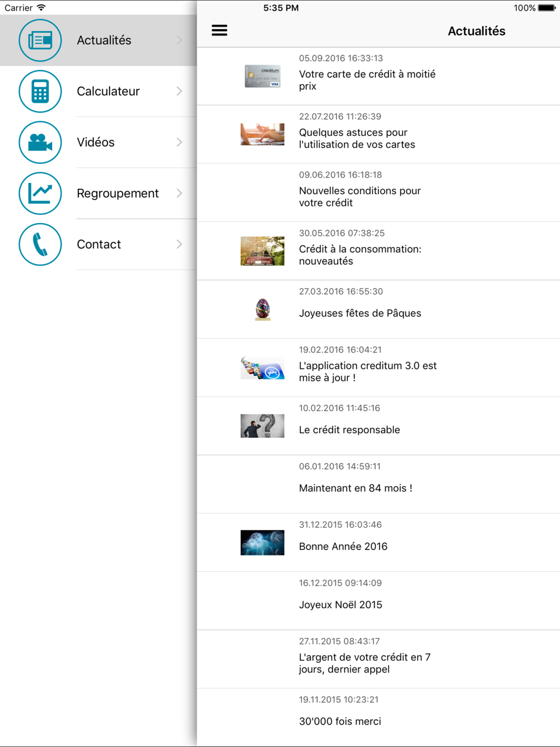560x747 pixels.
Task: Open the fireworks thumbnail
Action: [263, 543]
